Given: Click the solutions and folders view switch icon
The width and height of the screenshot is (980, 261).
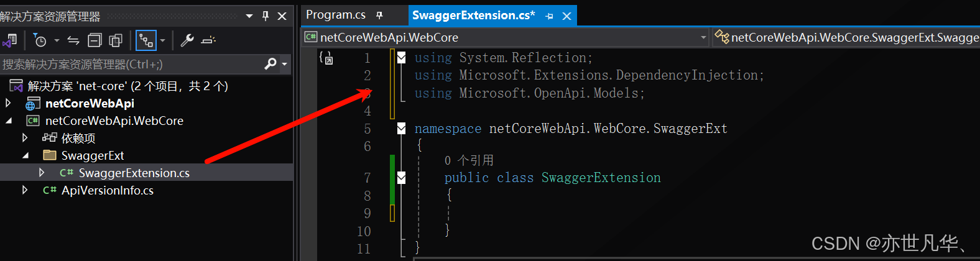Looking at the screenshot, I should (x=9, y=40).
